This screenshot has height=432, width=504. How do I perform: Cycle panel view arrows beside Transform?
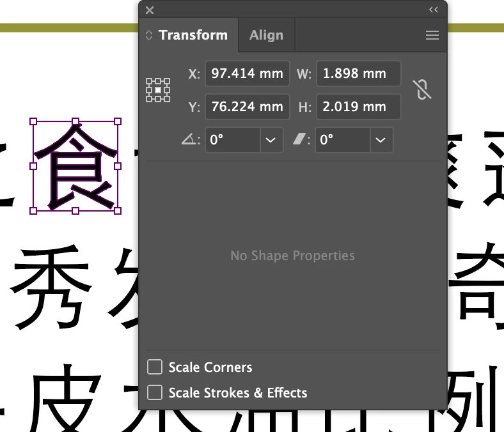(x=149, y=35)
